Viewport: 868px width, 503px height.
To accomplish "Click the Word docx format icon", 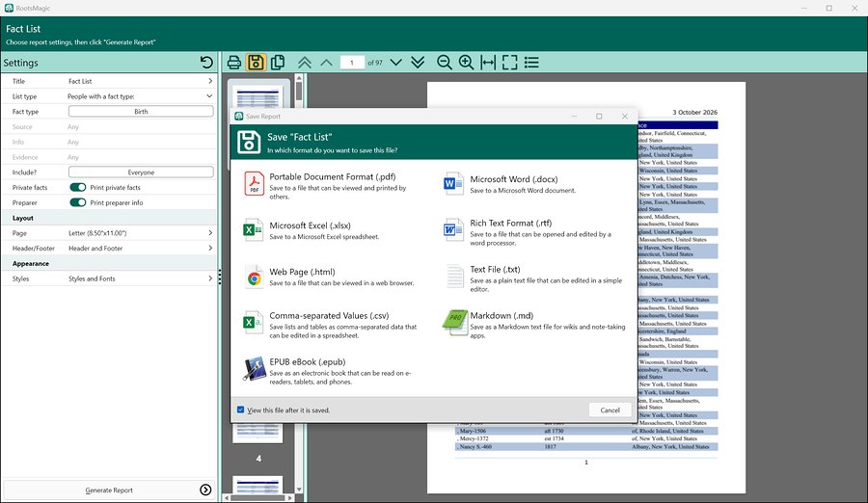I will coord(454,184).
